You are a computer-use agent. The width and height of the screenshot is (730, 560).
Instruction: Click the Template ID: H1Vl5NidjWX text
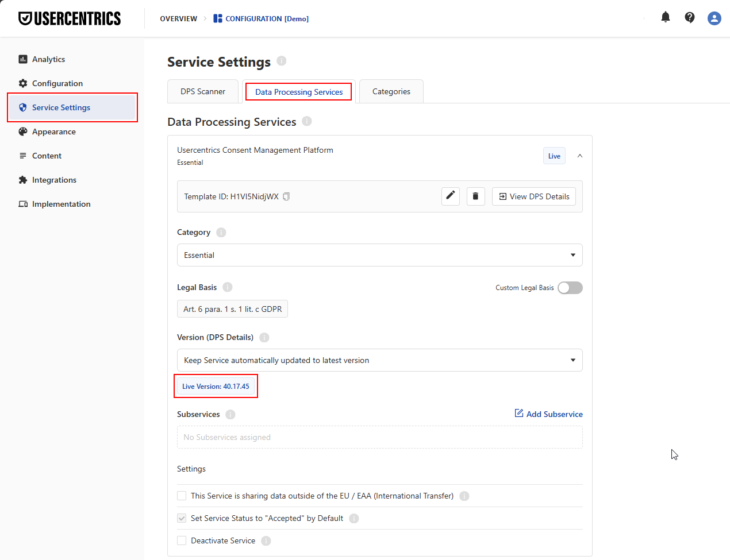pos(231,196)
